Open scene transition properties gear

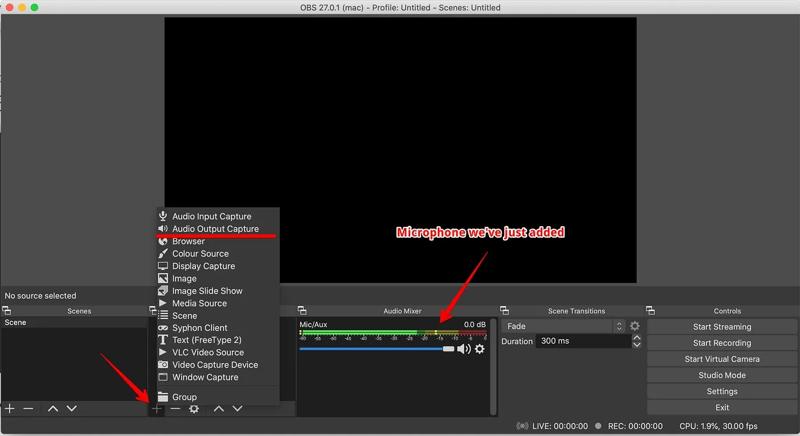coord(635,326)
